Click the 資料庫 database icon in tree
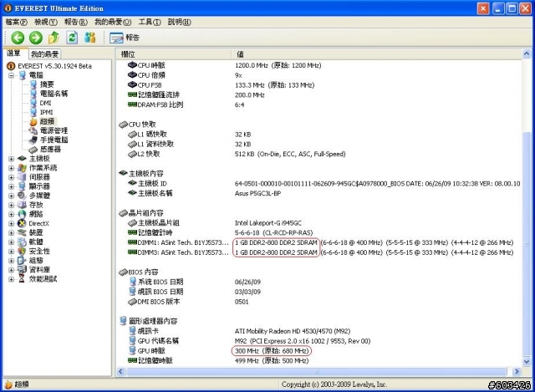Screen dimensions: 535x392 [x=22, y=269]
